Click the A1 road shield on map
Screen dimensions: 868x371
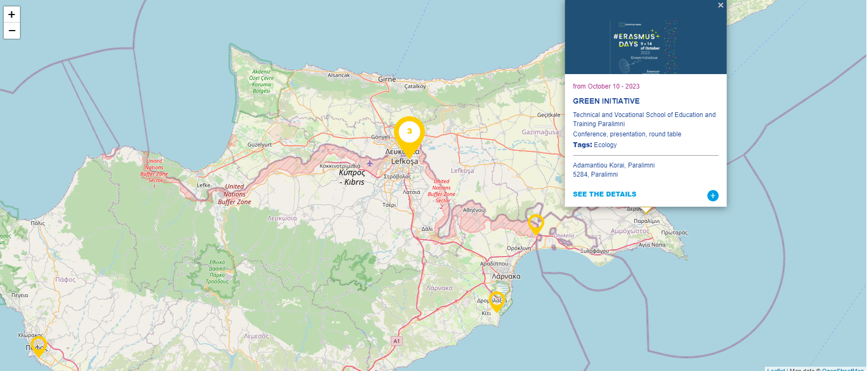pos(397,341)
